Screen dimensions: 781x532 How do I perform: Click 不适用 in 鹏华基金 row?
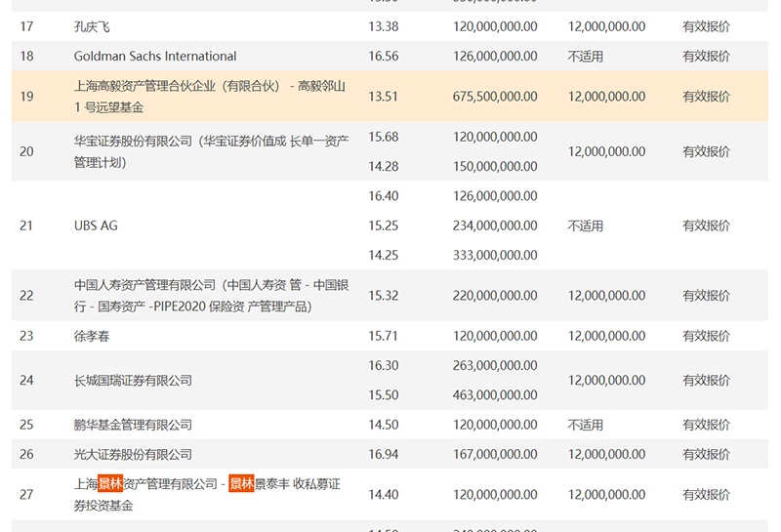(x=585, y=425)
